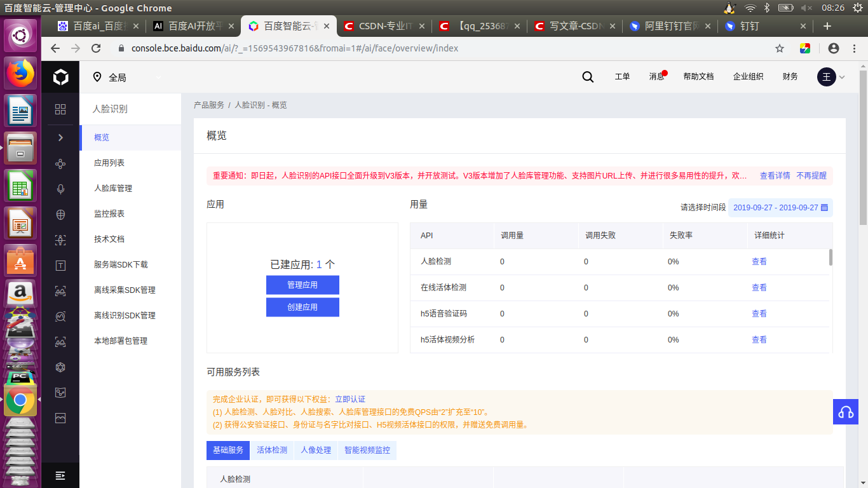The image size is (868, 488).
Task: Select the 智能视频监控 tab
Action: (367, 450)
